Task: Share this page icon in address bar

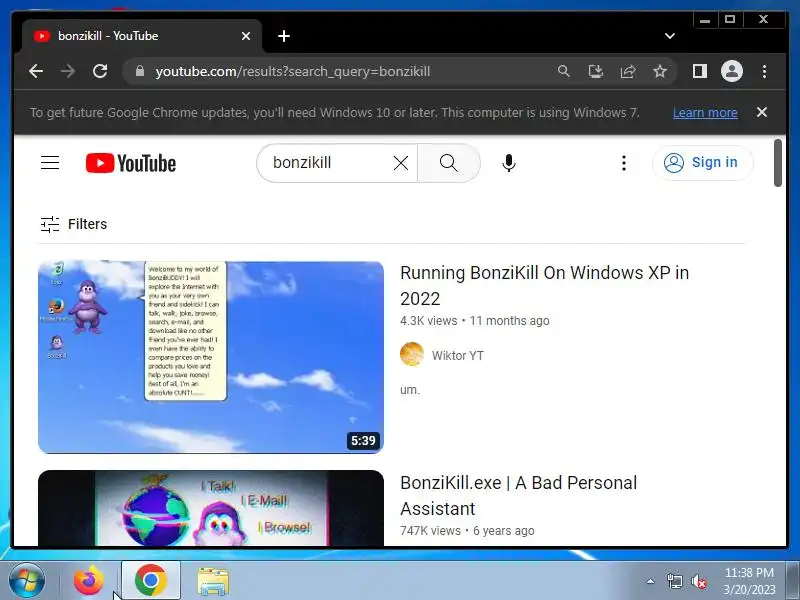Action: click(x=628, y=71)
